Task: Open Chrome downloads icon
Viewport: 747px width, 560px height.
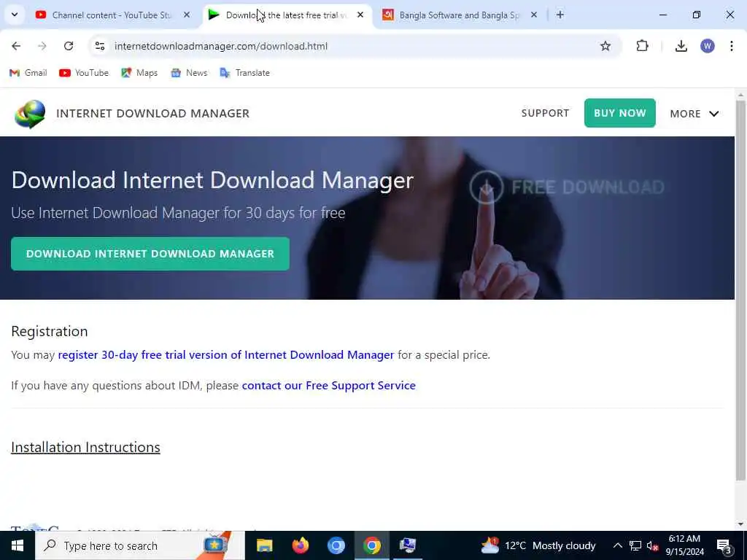Action: (x=681, y=46)
